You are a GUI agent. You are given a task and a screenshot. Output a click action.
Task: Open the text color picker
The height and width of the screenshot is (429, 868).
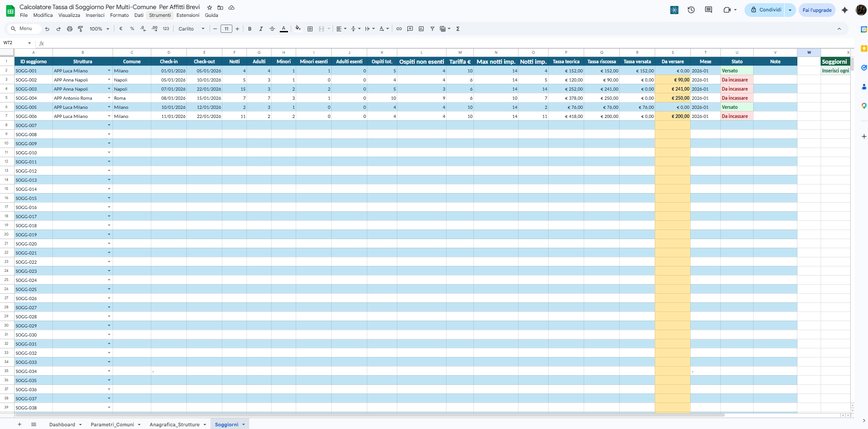pyautogui.click(x=283, y=29)
